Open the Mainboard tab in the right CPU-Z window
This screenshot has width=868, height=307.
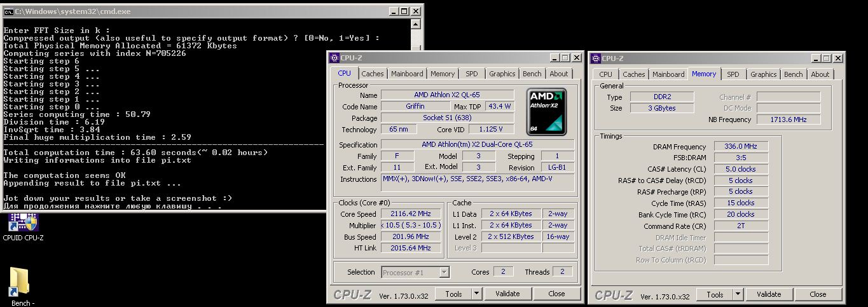pyautogui.click(x=668, y=74)
